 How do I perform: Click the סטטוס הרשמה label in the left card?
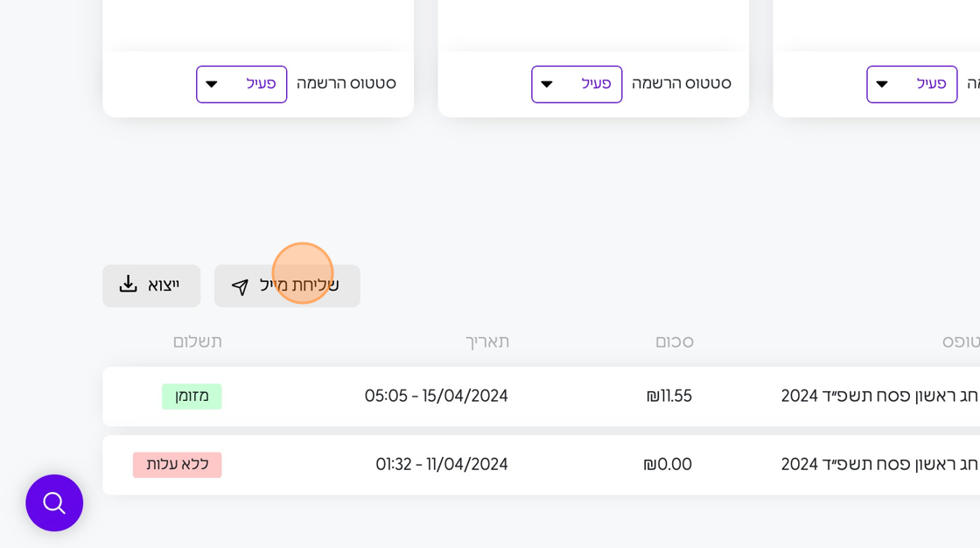coord(346,84)
